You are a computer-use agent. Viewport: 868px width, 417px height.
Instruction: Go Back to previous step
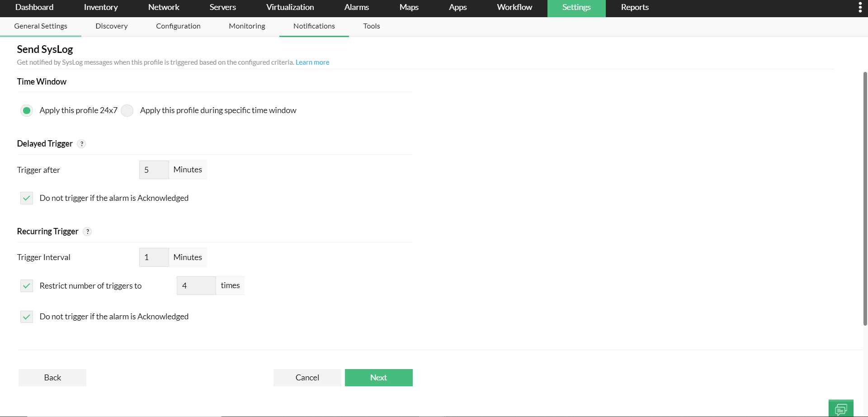52,378
